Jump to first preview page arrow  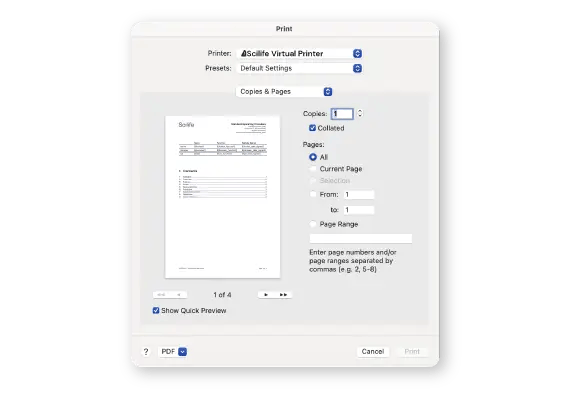tap(161, 295)
